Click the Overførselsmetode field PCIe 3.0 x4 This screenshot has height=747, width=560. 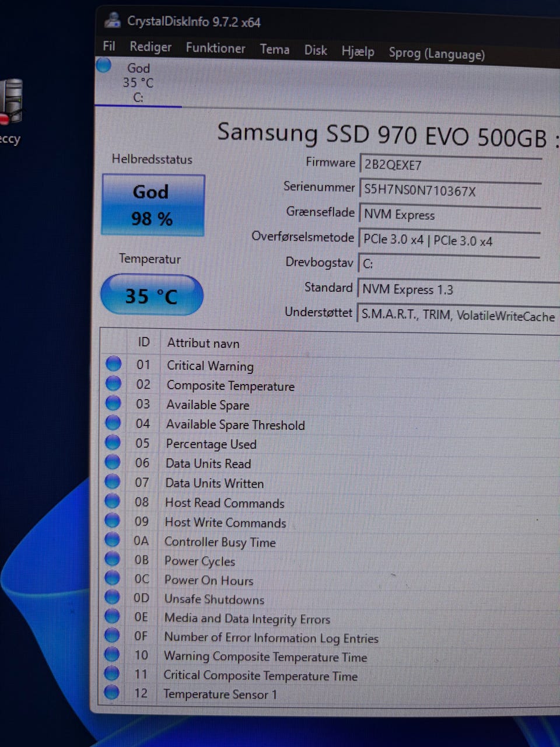click(449, 240)
